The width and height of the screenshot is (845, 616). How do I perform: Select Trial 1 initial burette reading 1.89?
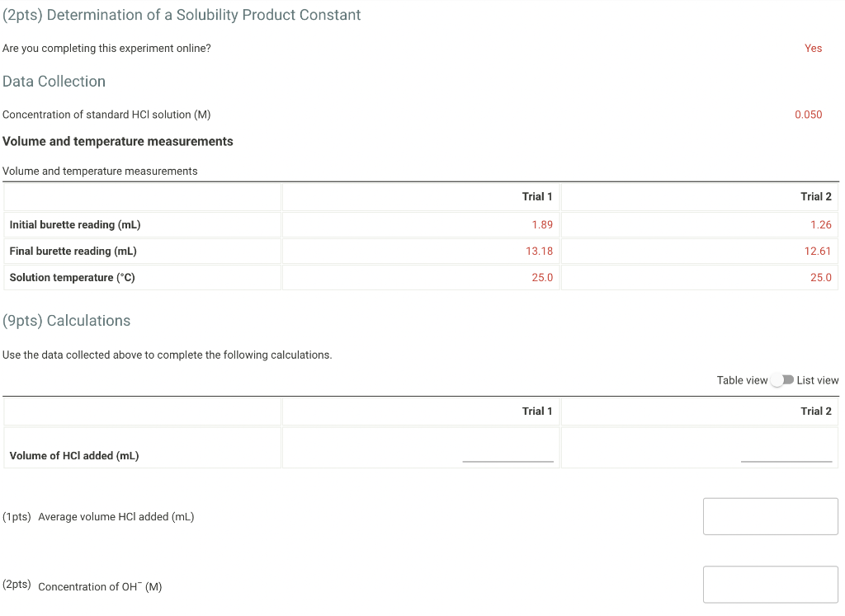(545, 224)
